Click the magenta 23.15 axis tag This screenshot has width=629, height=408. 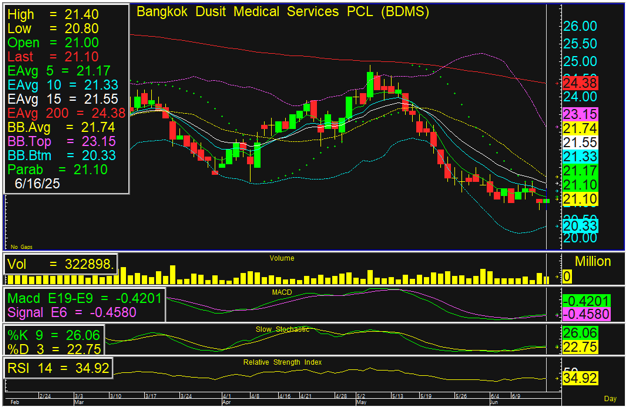coord(580,114)
